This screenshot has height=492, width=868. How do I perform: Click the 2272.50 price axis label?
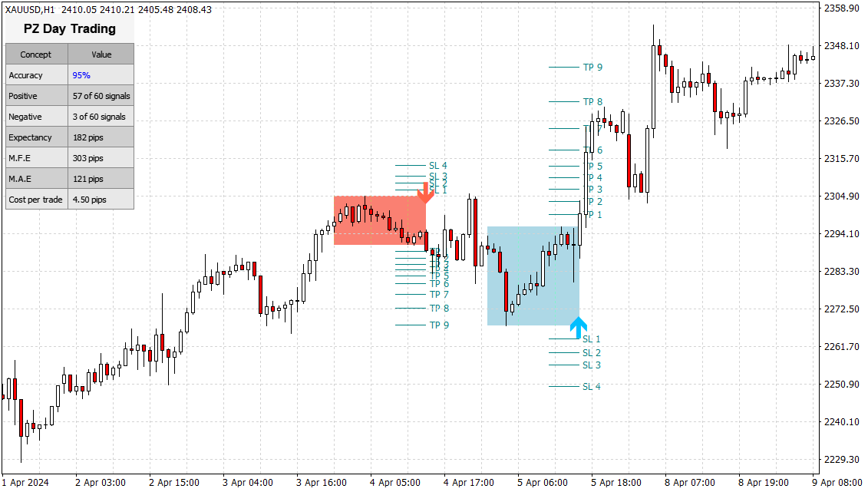point(842,309)
